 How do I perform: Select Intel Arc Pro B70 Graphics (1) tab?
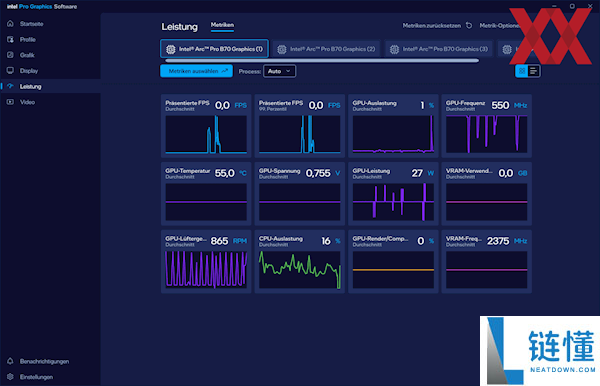[x=214, y=49]
